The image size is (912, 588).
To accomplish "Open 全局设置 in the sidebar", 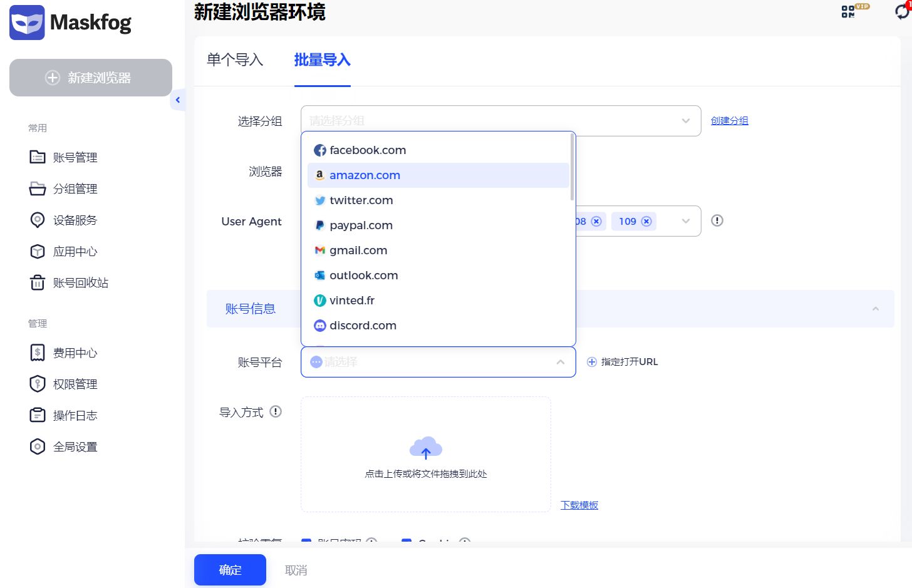I will [x=63, y=446].
